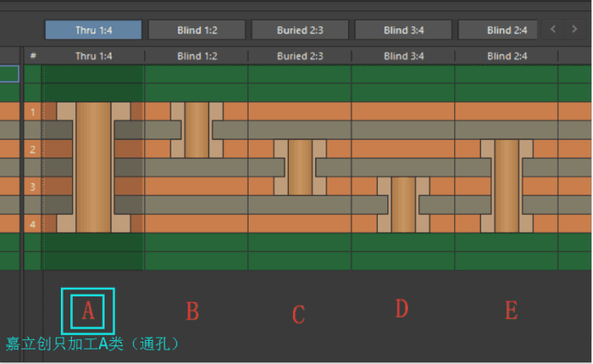The width and height of the screenshot is (593, 364).
Task: Click the # column header
Action: pyautogui.click(x=33, y=56)
